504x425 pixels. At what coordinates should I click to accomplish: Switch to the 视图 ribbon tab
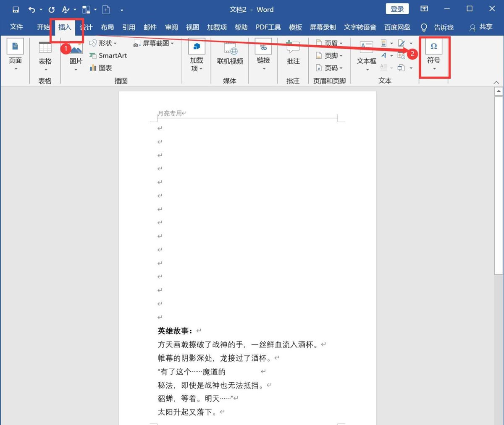pos(192,27)
